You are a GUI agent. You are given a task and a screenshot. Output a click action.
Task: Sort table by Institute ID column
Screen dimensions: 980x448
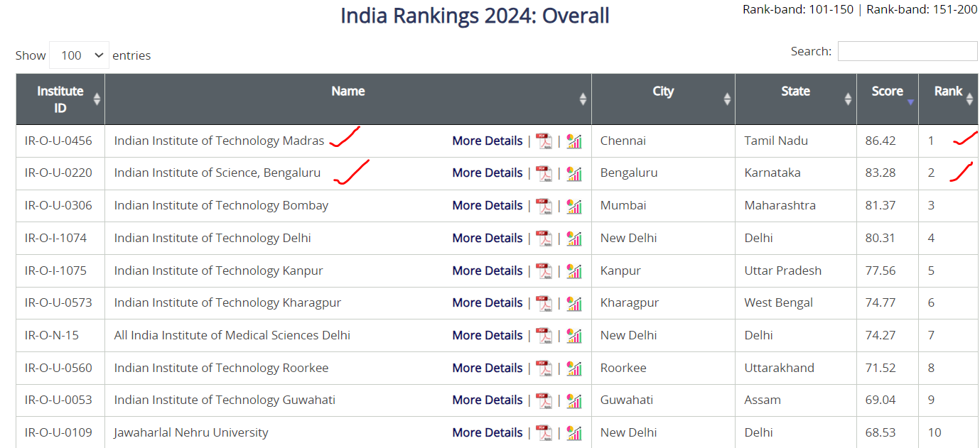pos(60,99)
